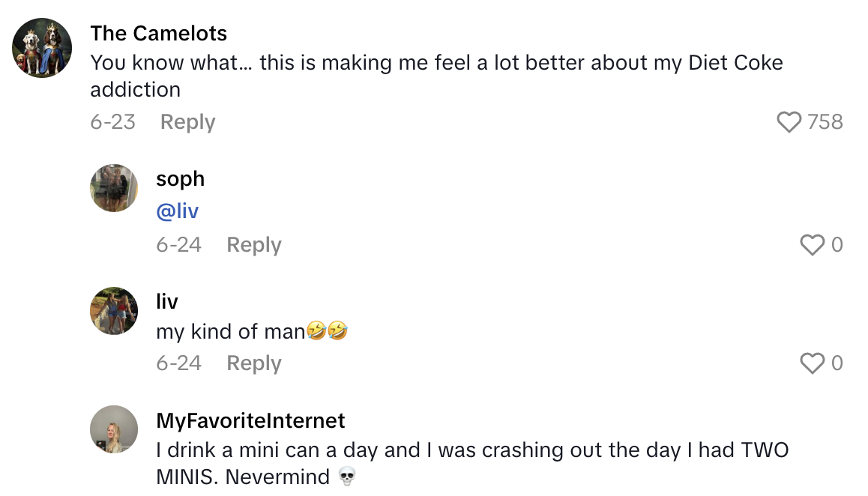Viewport: 868px width, 496px height.
Task: Open liv's username
Action: tap(166, 301)
